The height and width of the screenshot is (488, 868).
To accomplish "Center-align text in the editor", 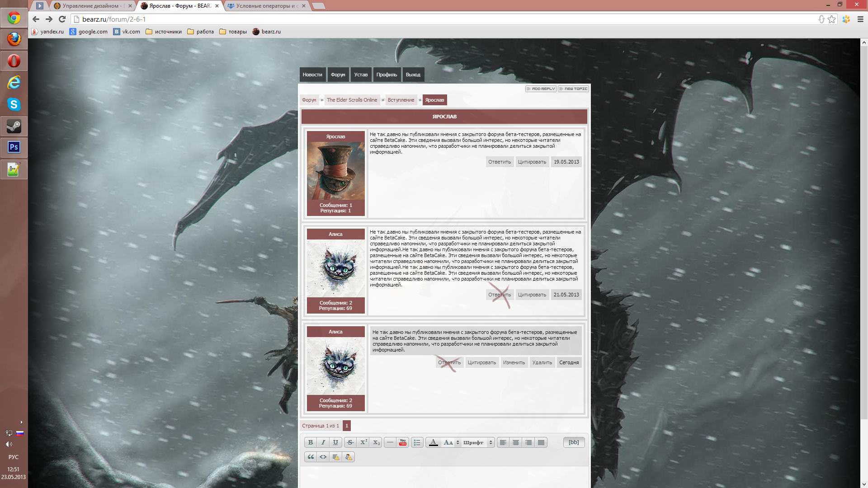I will [x=516, y=442].
